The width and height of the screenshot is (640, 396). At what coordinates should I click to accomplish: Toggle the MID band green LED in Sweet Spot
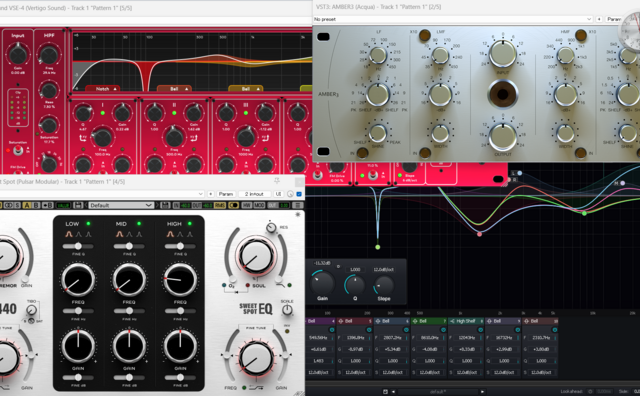click(x=139, y=224)
